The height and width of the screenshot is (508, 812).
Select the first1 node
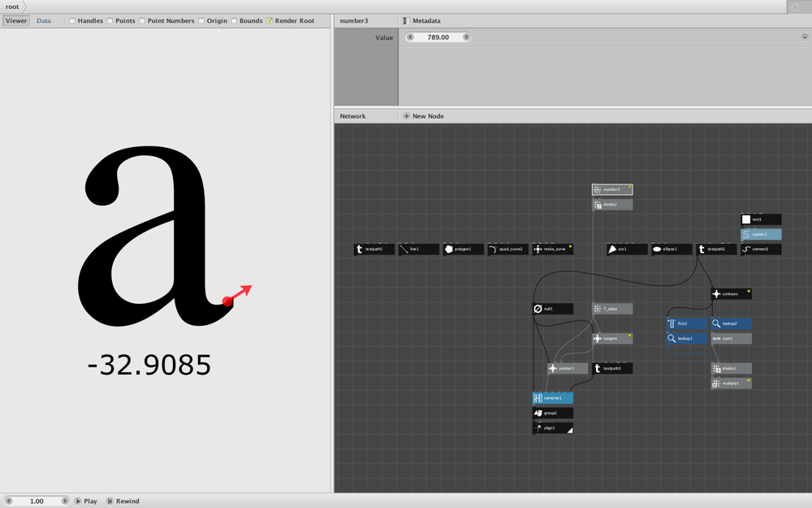pyautogui.click(x=687, y=323)
